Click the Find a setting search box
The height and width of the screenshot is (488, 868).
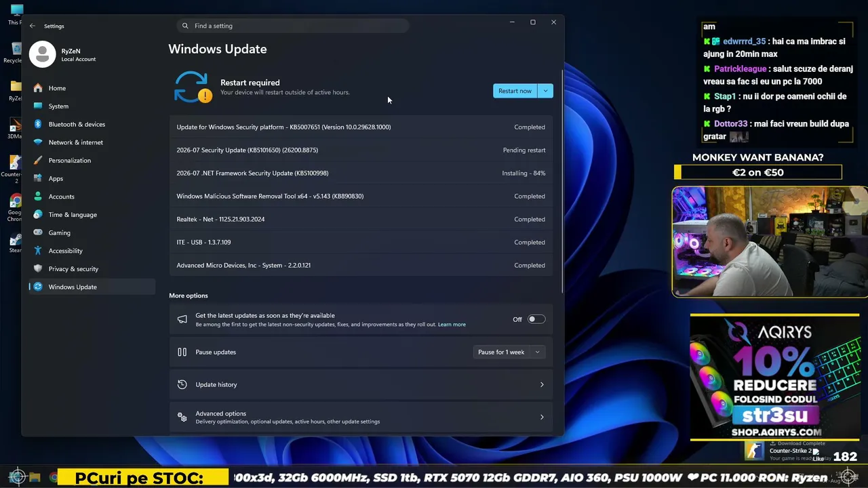tap(293, 26)
